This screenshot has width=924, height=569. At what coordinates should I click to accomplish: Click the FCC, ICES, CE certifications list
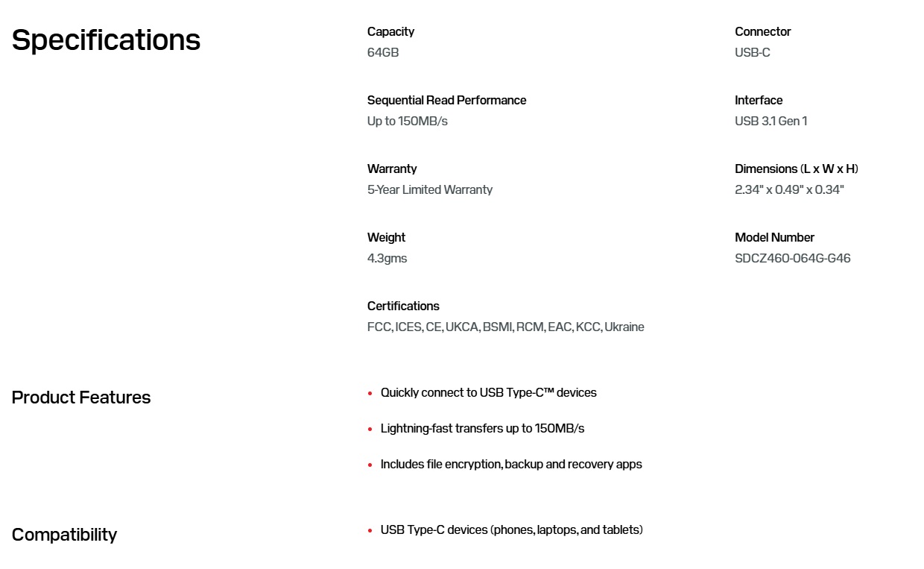505,327
